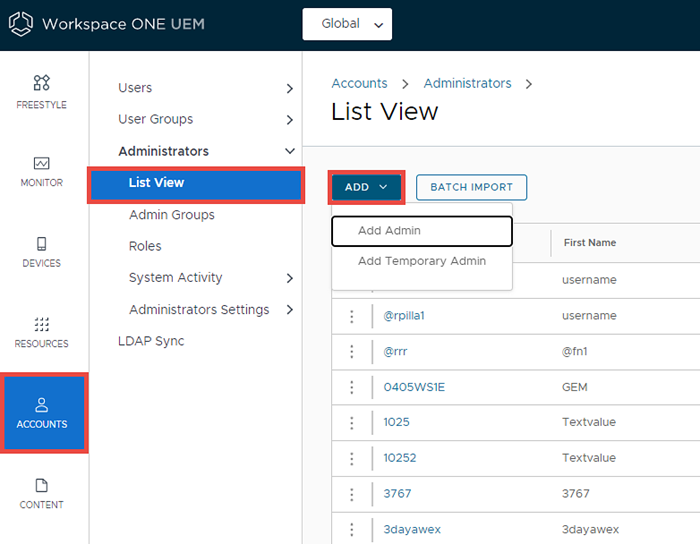Open row actions menu for 0405WS1E
This screenshot has width=700, height=544.
tap(352, 387)
